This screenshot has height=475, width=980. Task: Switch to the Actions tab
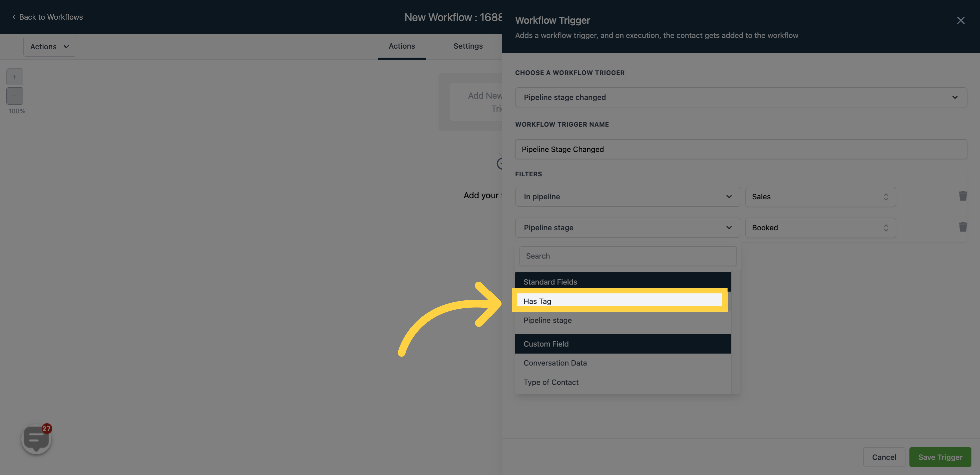[x=402, y=46]
